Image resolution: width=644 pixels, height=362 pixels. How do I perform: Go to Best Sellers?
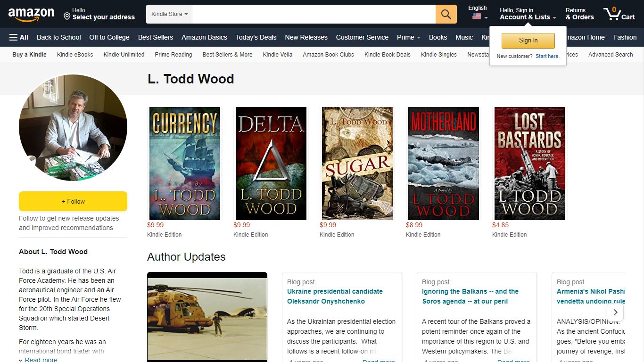156,37
